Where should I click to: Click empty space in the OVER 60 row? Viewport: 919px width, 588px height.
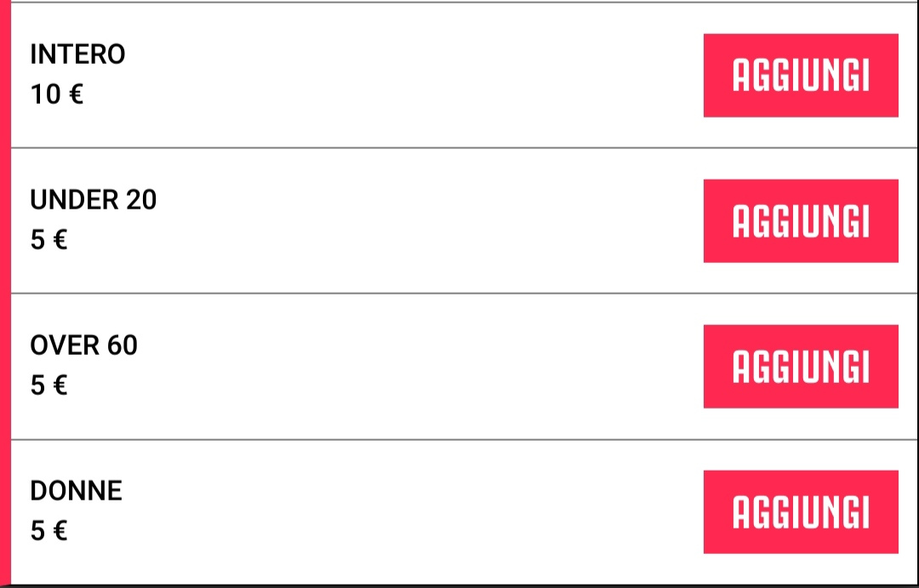(410, 367)
